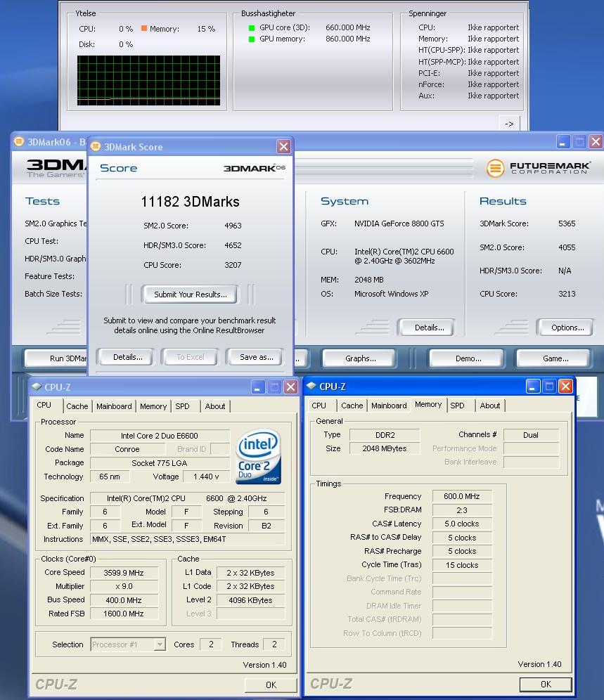The image size is (604, 700).
Task: Switch to Mainboard tab in left CPU-Z window
Action: [114, 406]
